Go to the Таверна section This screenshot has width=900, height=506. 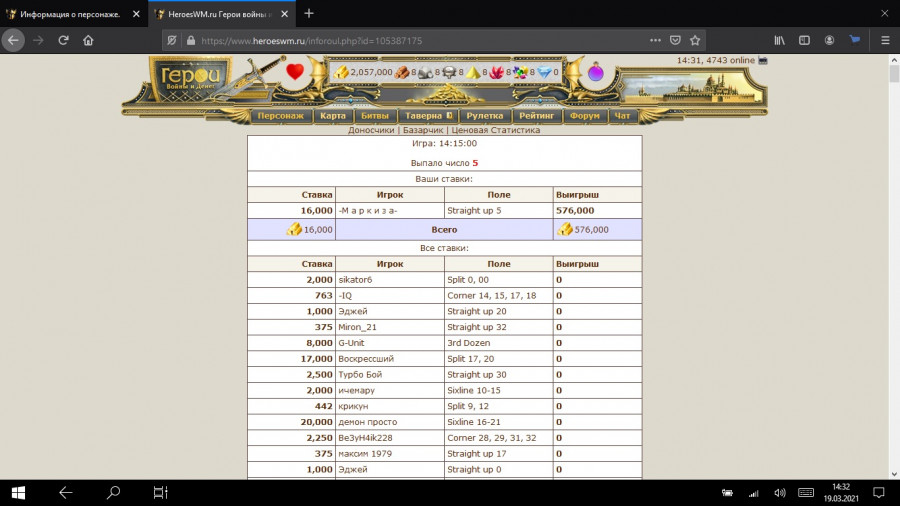point(428,116)
